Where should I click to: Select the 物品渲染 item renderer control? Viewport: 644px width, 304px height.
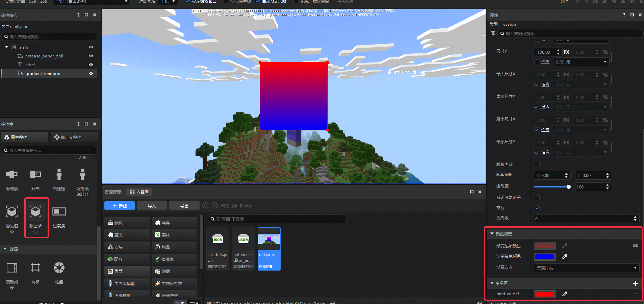[x=12, y=211]
